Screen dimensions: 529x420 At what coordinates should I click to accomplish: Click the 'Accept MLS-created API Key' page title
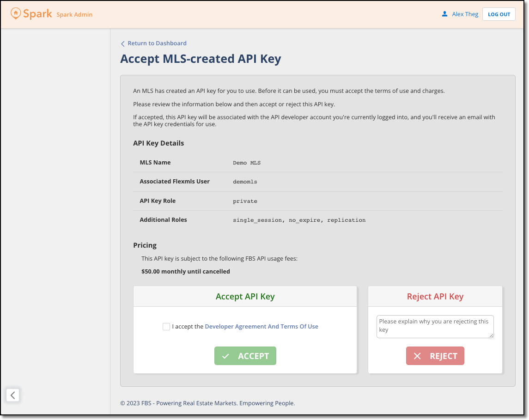201,59
